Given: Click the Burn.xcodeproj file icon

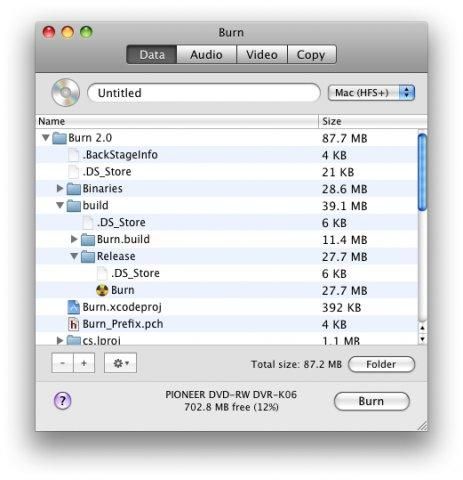Looking at the screenshot, I should (74, 307).
